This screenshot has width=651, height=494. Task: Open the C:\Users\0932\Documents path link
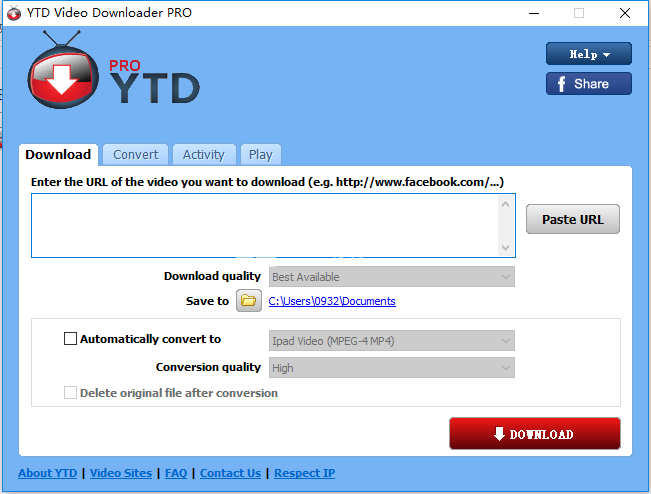(x=332, y=301)
